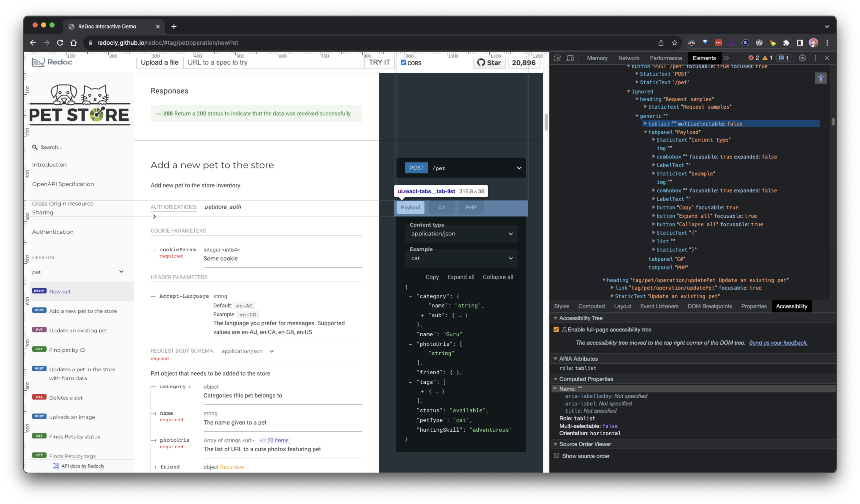Activate DevTools inspect element picker icon
Viewport: 860px width, 504px height.
pos(557,58)
